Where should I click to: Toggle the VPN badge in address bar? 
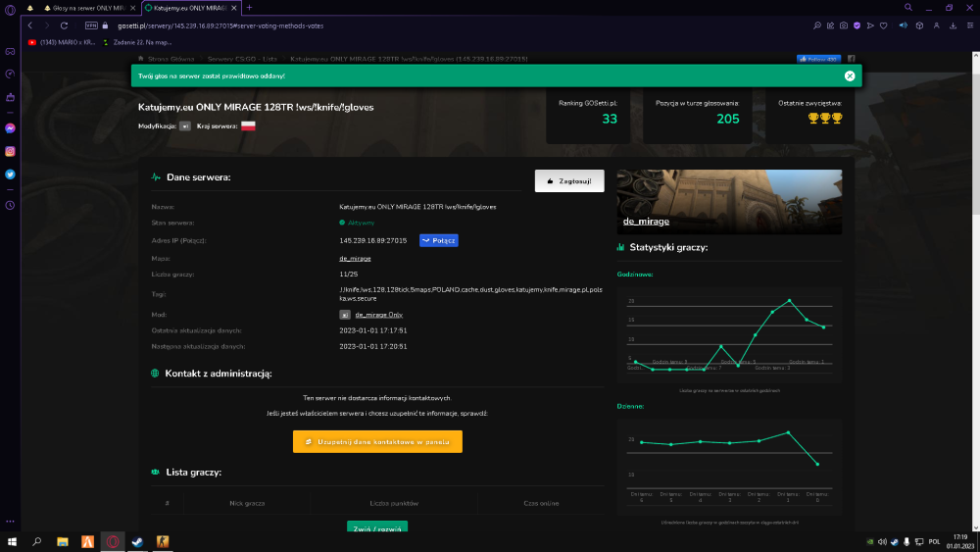(91, 25)
